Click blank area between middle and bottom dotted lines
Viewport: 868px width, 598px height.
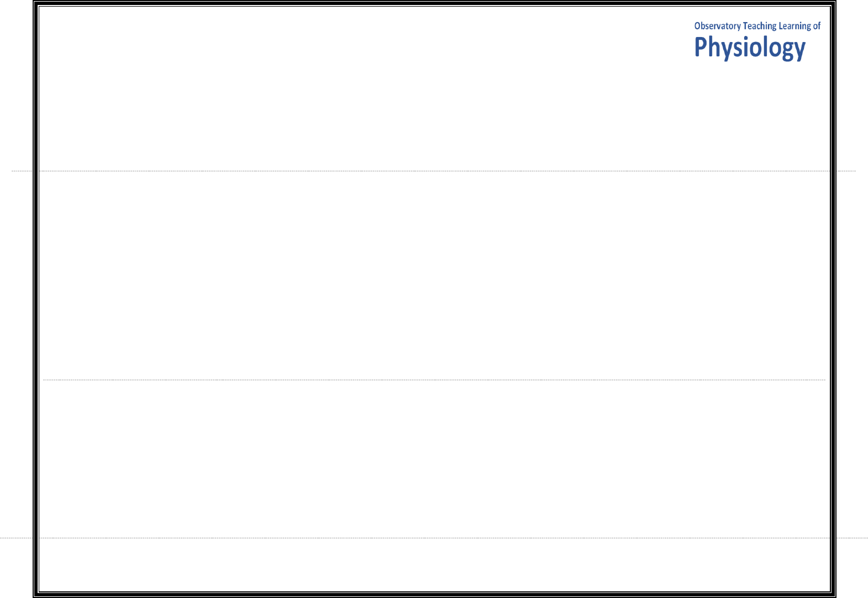[x=434, y=459]
